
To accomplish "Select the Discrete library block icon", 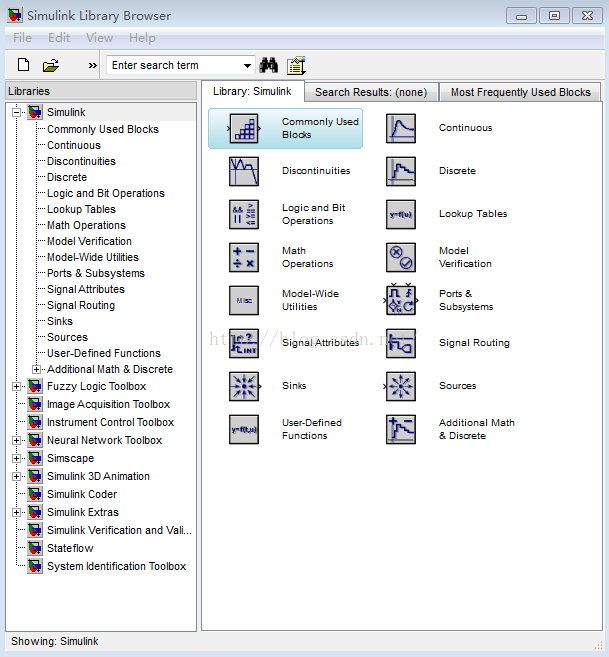I will pos(401,171).
